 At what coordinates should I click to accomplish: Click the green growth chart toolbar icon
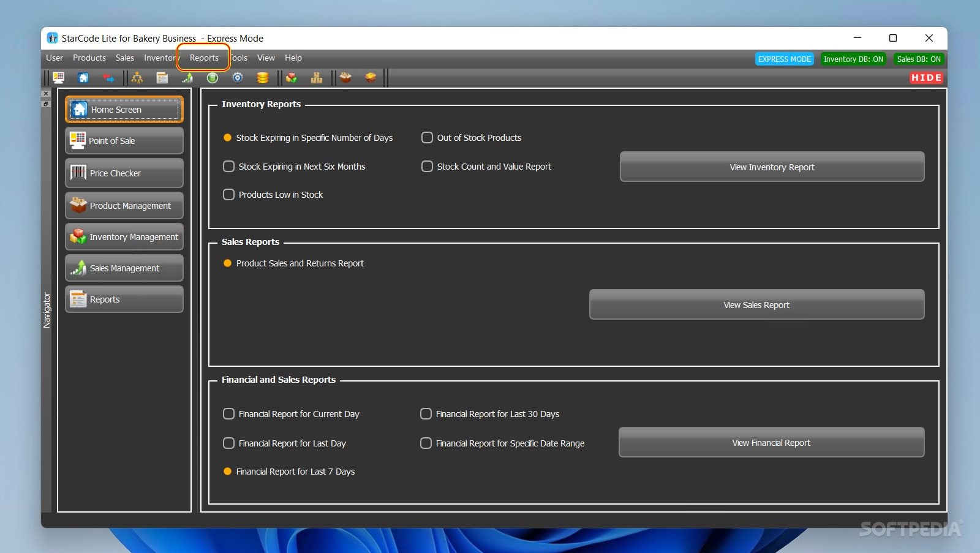tap(187, 78)
